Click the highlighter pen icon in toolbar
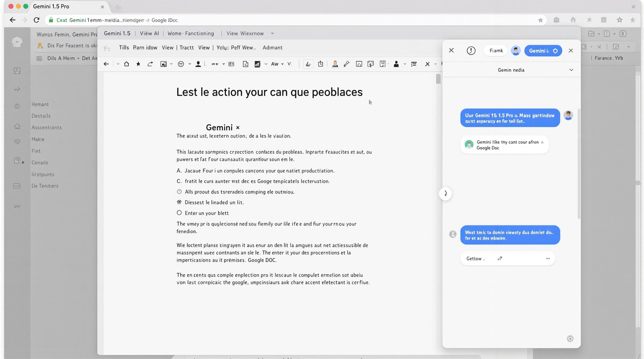The image size is (644, 359). click(x=347, y=64)
